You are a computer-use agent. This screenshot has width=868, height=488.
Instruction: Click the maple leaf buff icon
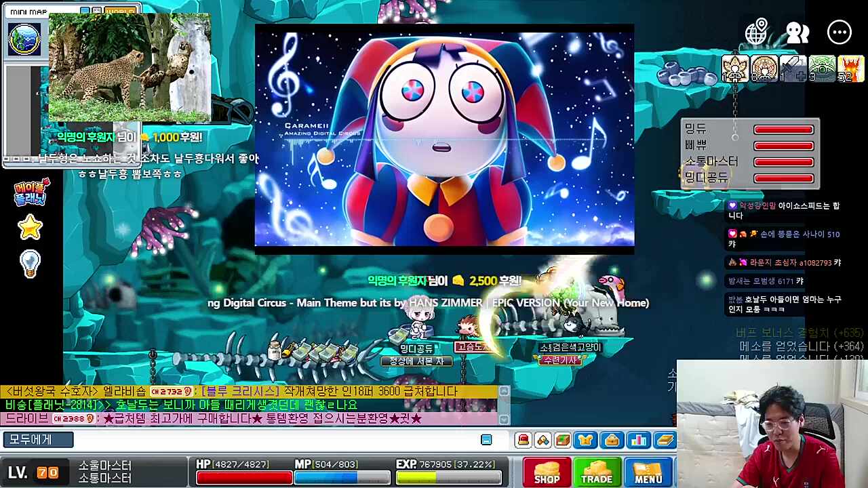[734, 68]
